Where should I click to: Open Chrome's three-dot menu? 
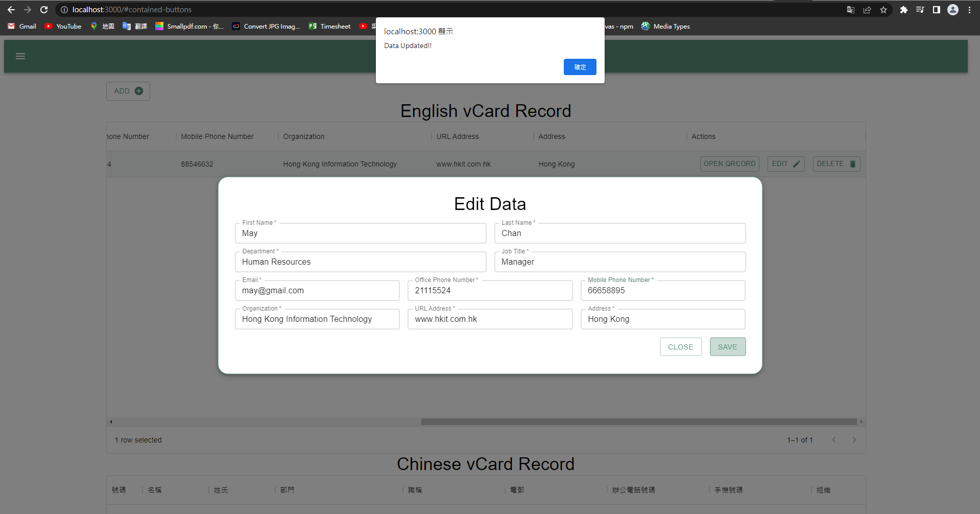tap(969, 10)
